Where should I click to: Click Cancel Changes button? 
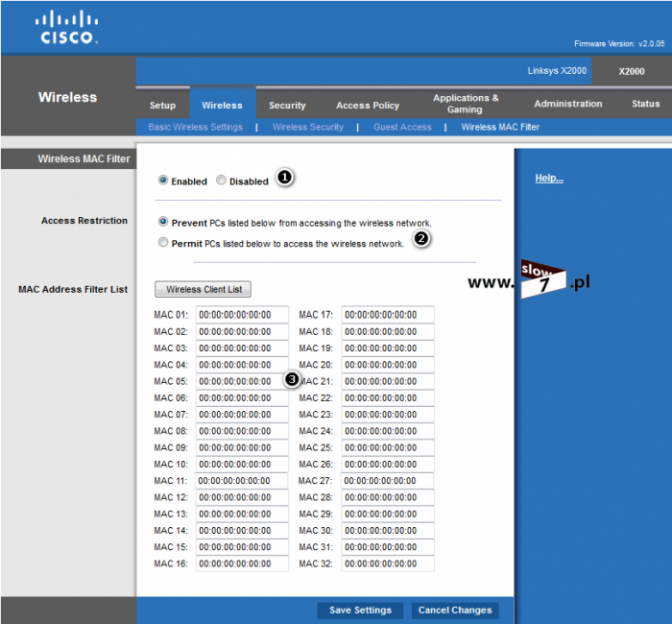point(455,611)
